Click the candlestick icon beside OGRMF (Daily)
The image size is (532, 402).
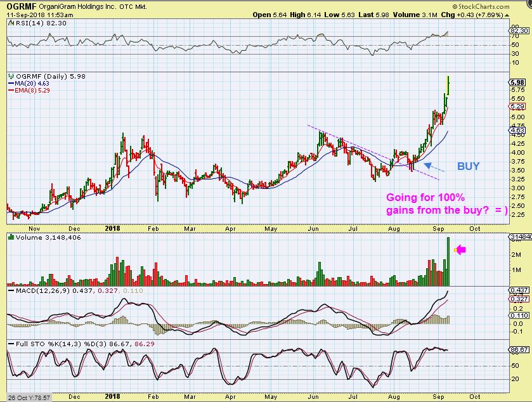pos(11,76)
